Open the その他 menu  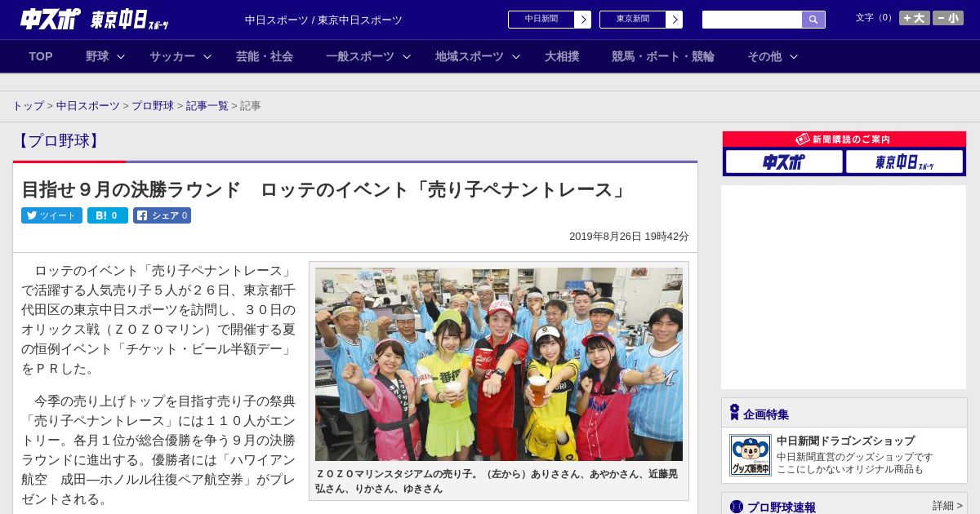click(x=764, y=56)
